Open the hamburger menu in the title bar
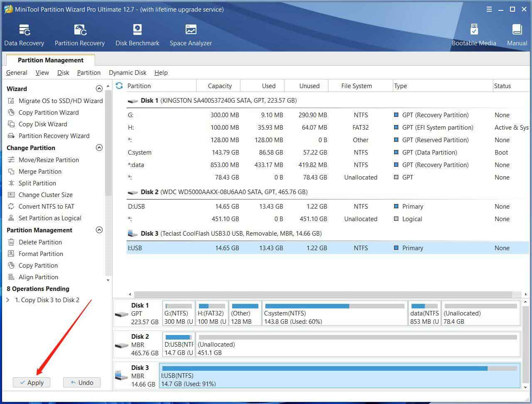The height and width of the screenshot is (404, 532). (490, 9)
